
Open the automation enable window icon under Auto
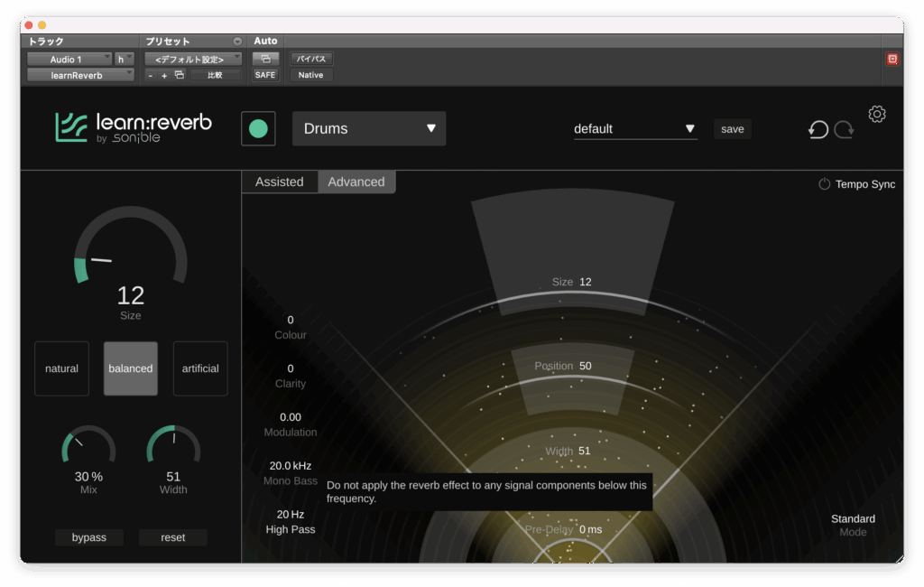click(265, 59)
